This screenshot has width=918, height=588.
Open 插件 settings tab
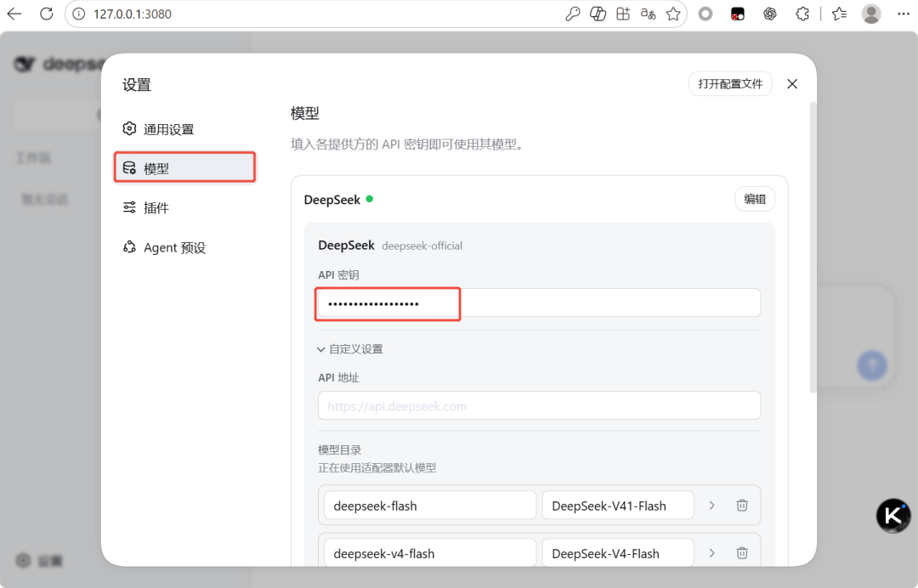185,207
